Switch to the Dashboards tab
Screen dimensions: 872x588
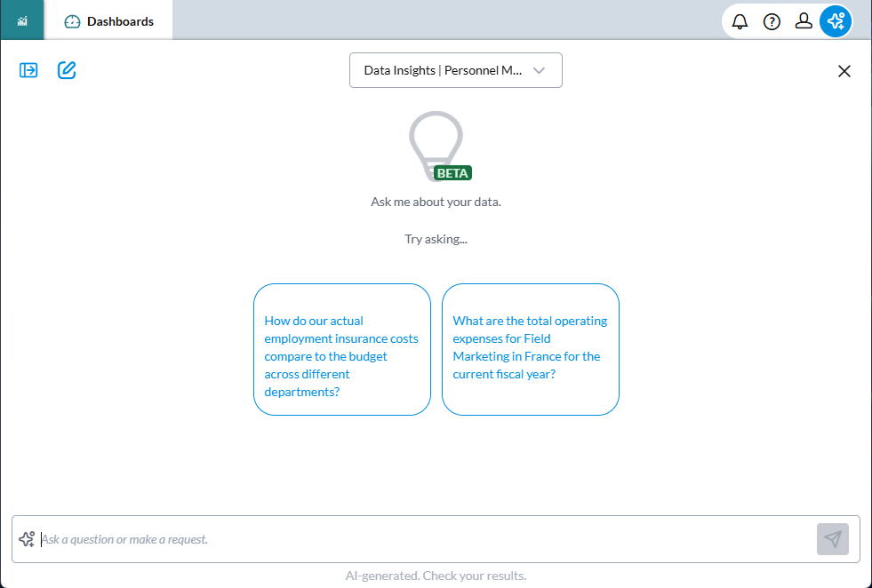[108, 21]
